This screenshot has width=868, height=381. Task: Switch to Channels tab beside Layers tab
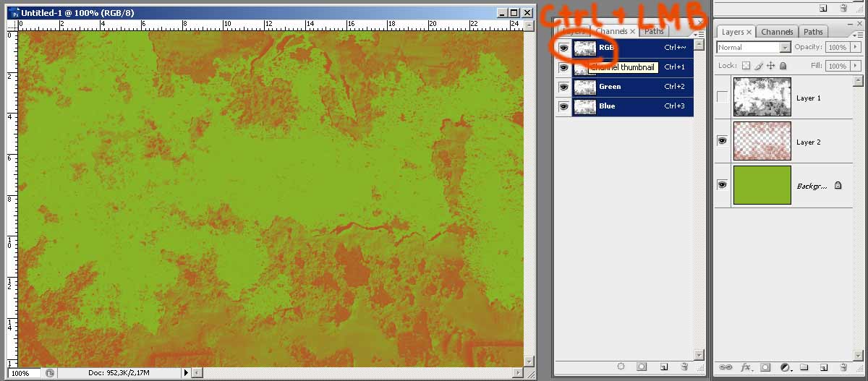pos(777,32)
